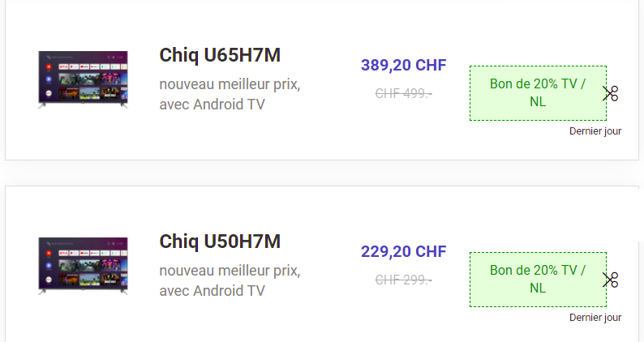Viewport: 644px width, 342px height.
Task: Click the 229,20 CHF discounted price
Action: coord(403,252)
